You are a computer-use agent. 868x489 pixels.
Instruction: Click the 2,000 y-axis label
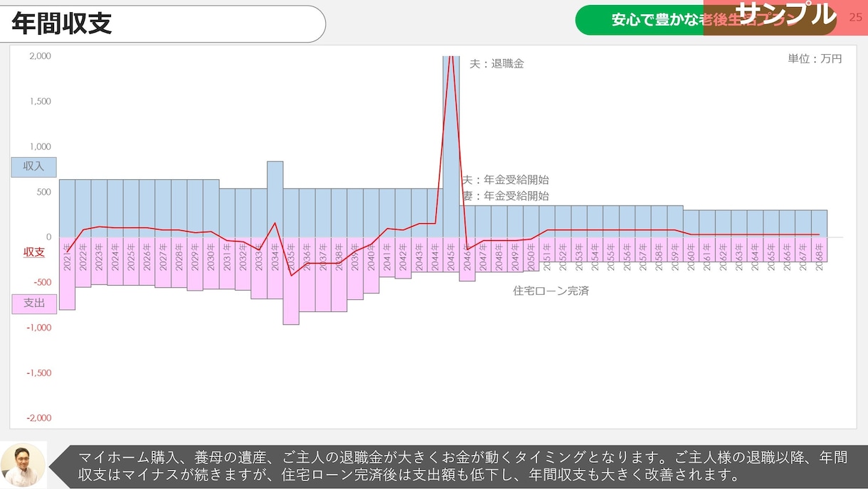point(40,56)
